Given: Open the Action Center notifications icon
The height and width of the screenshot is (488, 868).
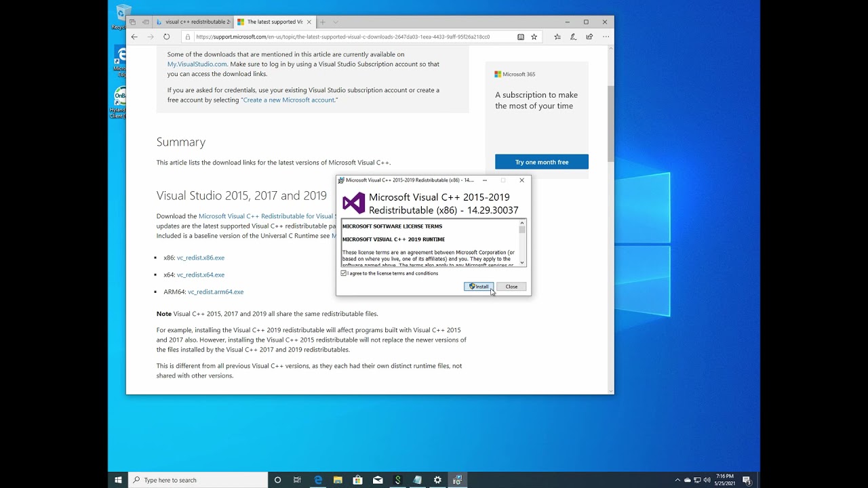Looking at the screenshot, I should (747, 480).
